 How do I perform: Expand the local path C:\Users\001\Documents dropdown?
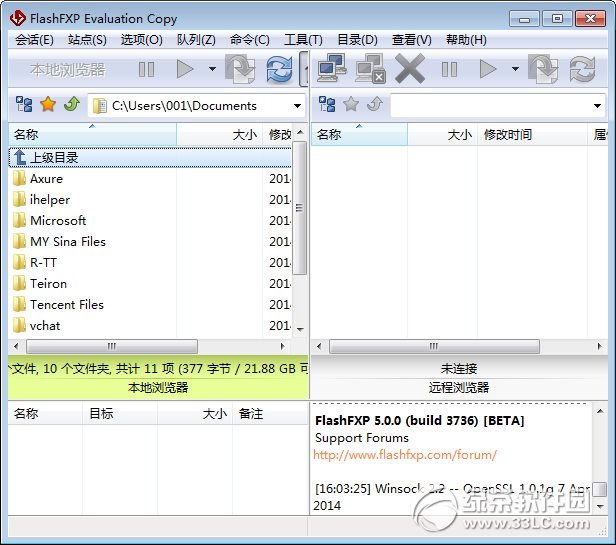pyautogui.click(x=297, y=106)
